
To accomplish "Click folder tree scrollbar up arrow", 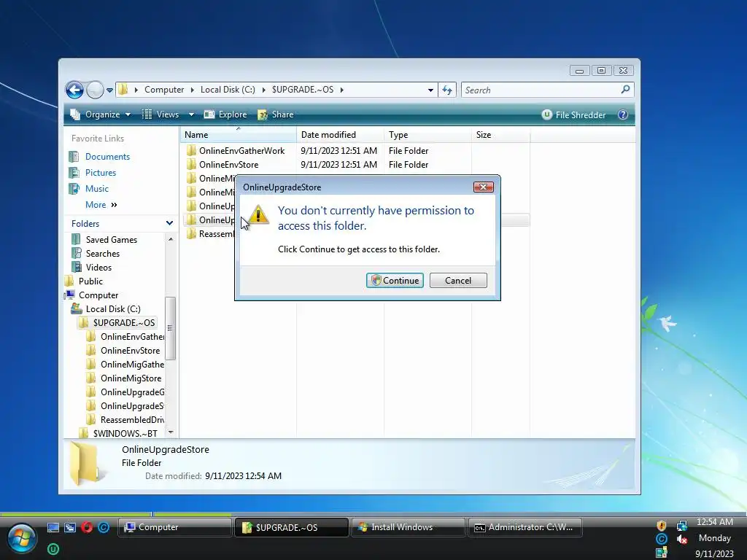I will (171, 239).
